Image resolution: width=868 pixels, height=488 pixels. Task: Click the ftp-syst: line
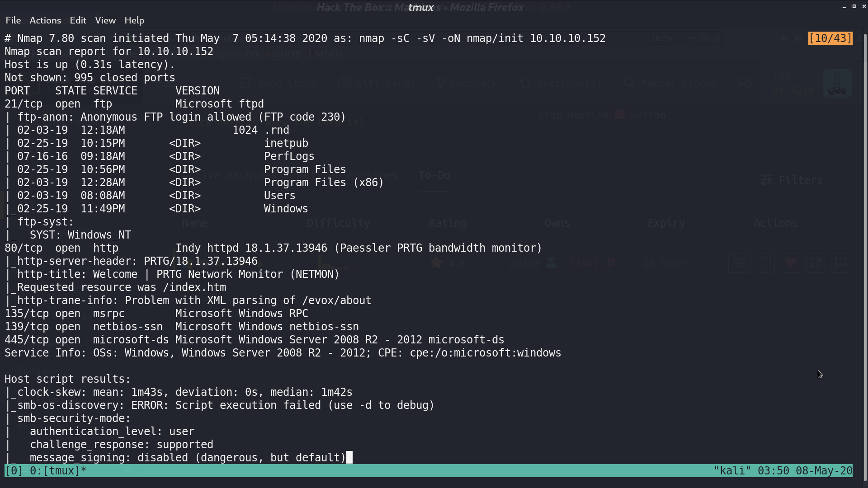(x=39, y=222)
